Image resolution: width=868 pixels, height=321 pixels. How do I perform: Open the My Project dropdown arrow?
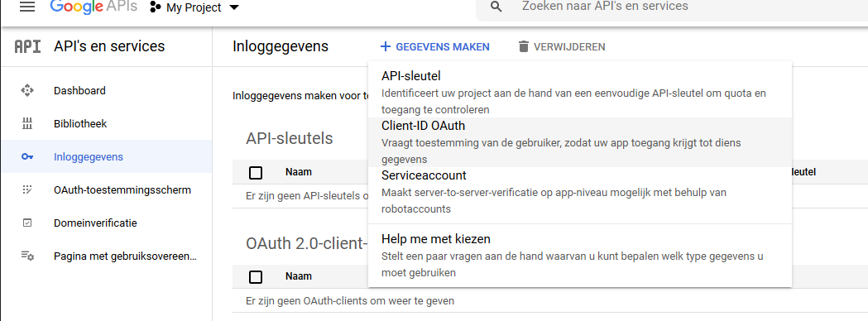234,7
